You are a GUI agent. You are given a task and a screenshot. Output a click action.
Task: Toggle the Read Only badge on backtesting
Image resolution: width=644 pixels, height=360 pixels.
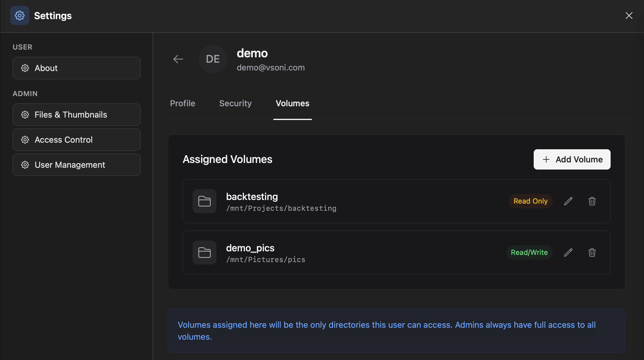[530, 201]
